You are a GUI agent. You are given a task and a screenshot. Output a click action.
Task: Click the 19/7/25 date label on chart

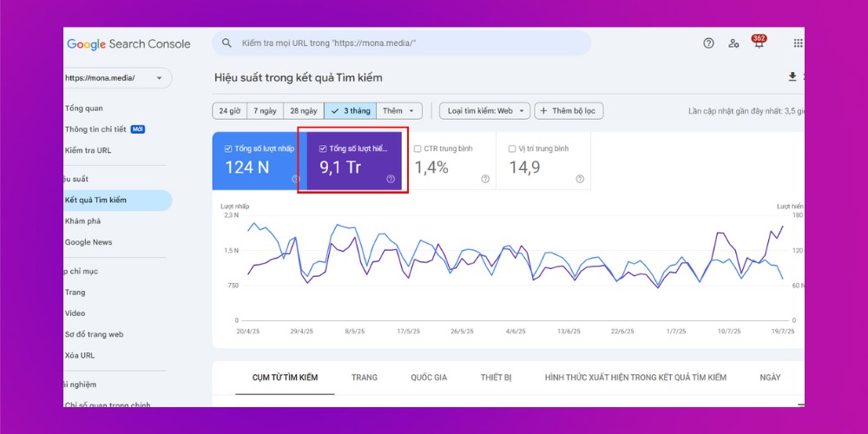coord(783,332)
